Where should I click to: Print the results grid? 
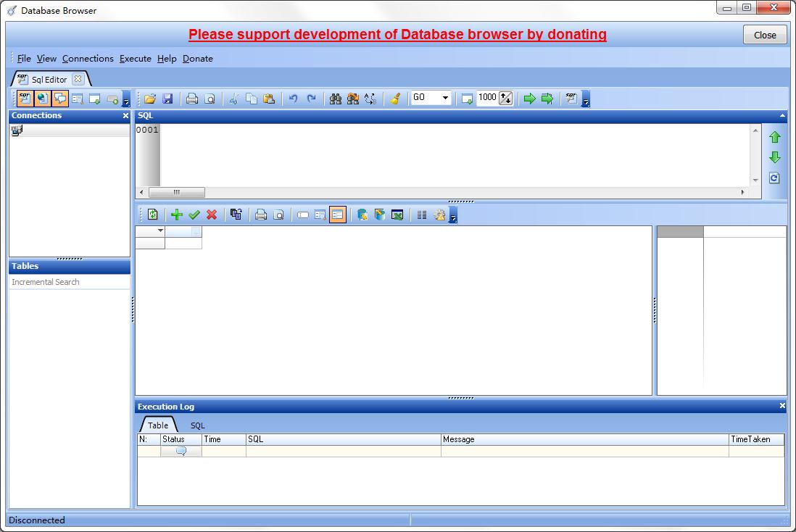(x=261, y=215)
